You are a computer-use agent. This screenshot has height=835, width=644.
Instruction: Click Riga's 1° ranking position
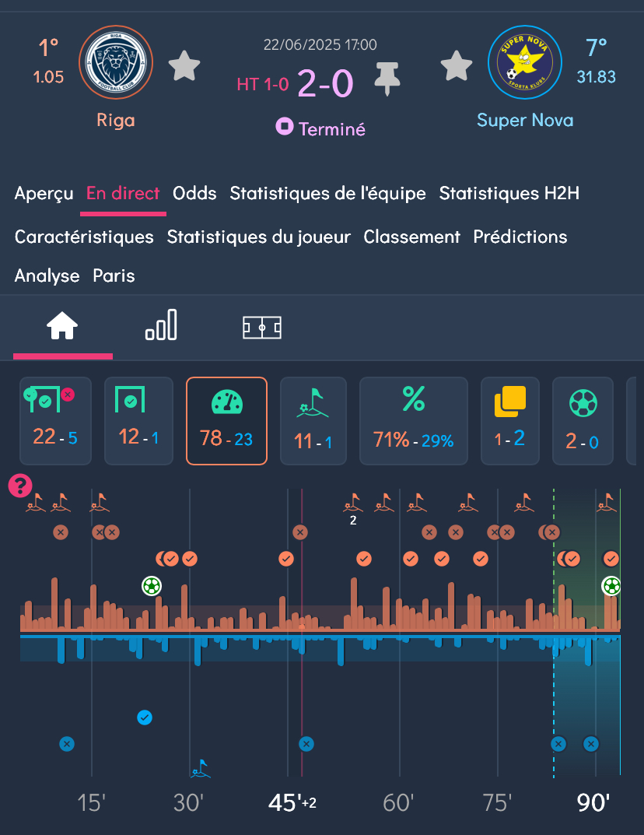(x=48, y=48)
